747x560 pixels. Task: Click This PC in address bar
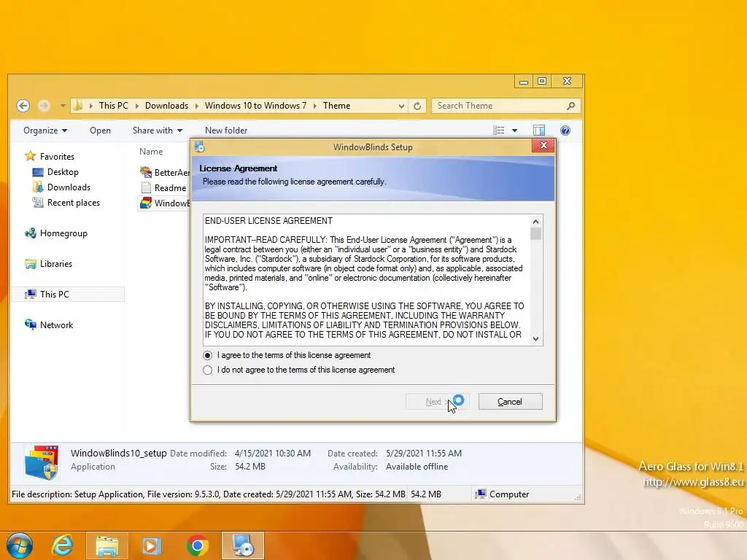(x=113, y=106)
